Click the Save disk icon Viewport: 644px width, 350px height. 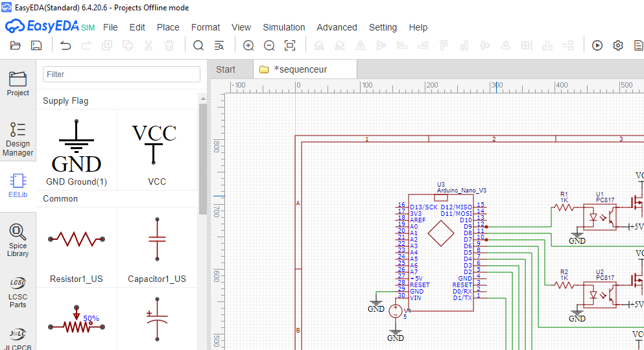click(x=36, y=45)
